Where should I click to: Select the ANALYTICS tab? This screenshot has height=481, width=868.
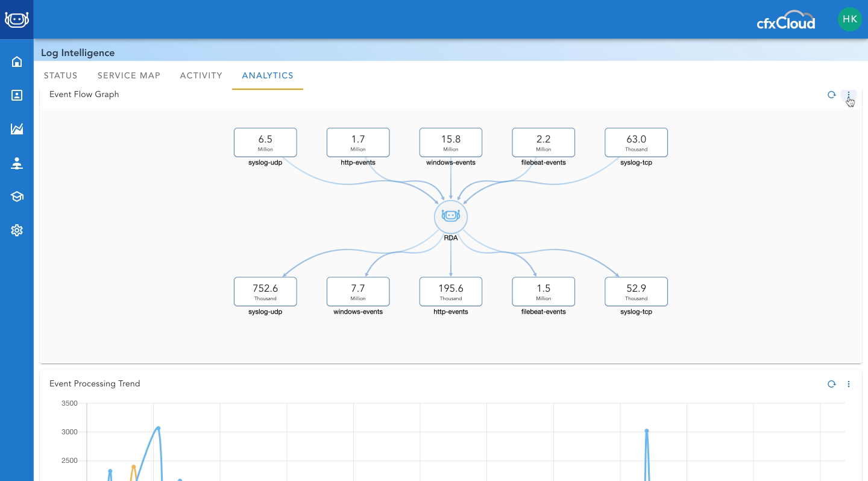268,75
